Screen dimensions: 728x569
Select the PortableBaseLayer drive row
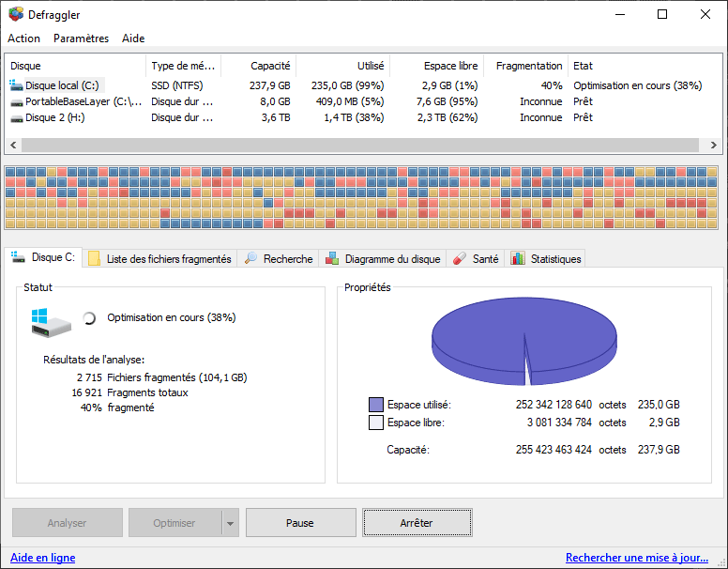364,101
